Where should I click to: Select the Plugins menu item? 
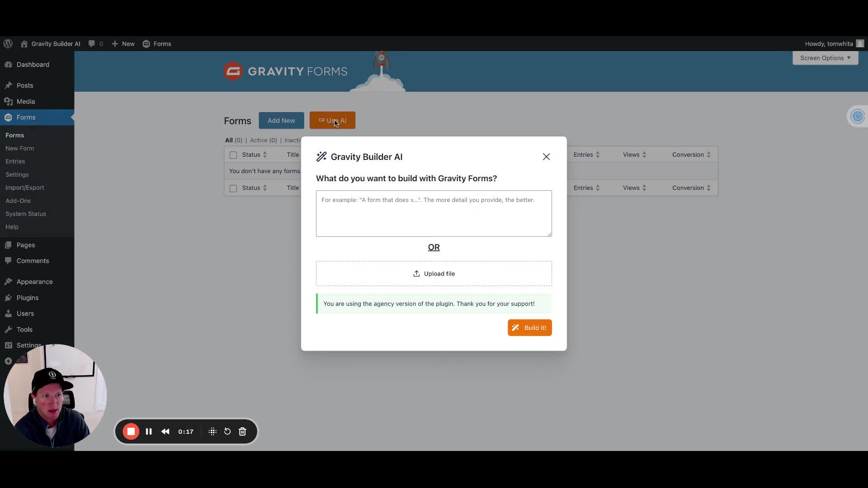pyautogui.click(x=28, y=297)
